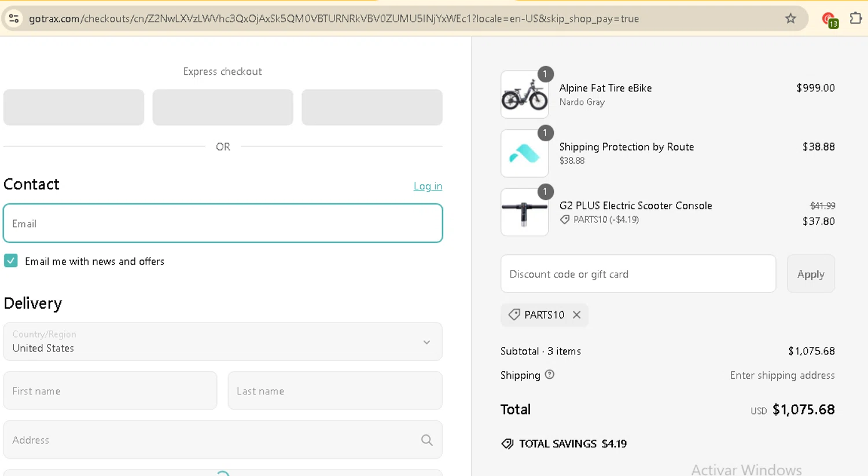Click the total price $1,075.68 next to USD
This screenshot has width=868, height=476.
coord(804,409)
